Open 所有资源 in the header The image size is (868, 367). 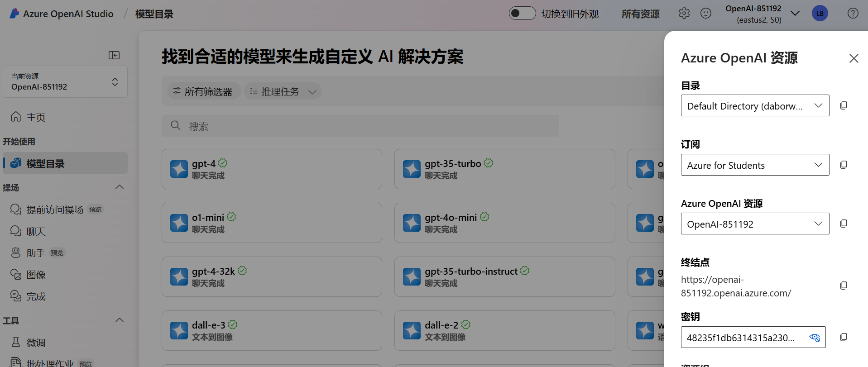coord(640,14)
